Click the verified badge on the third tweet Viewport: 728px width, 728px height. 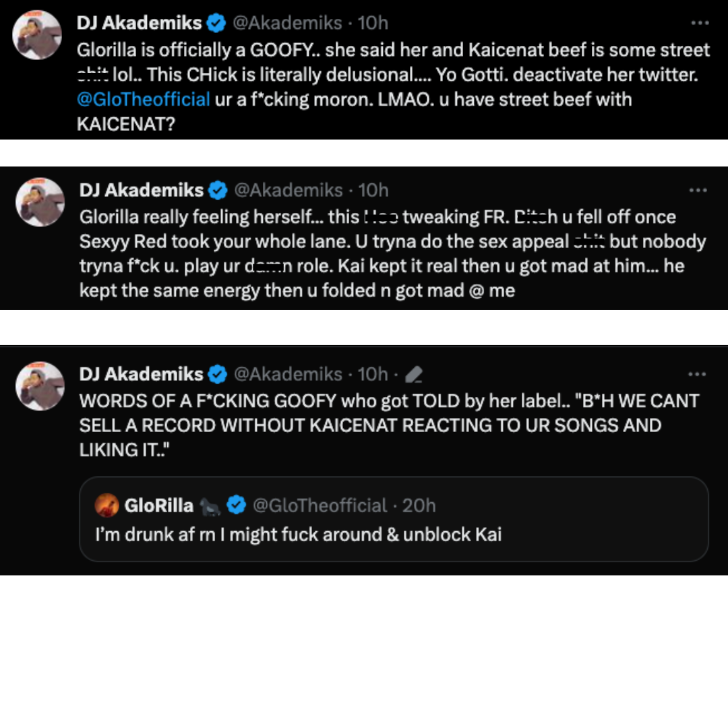point(217,373)
